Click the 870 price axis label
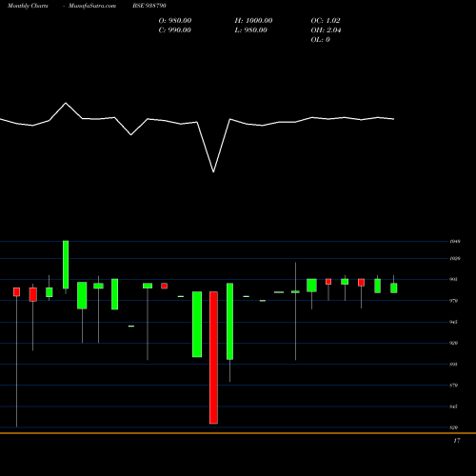Screen dimensions: 476x476 [x=454, y=386]
